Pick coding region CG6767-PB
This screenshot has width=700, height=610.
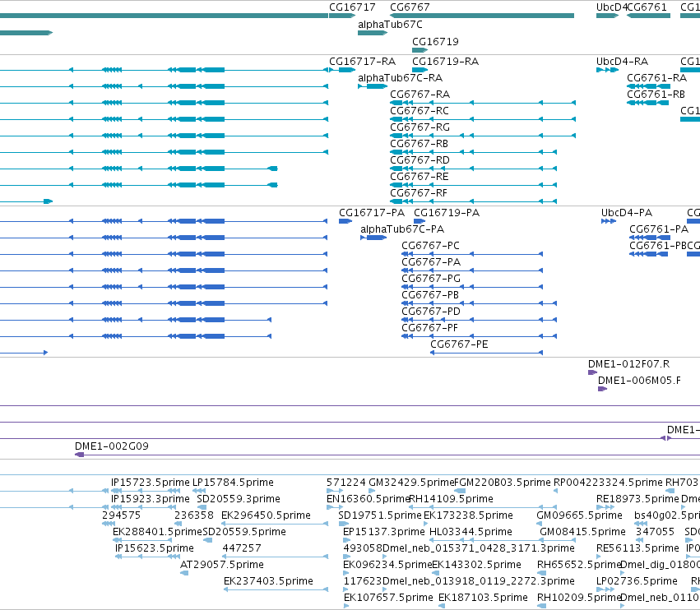(x=430, y=295)
